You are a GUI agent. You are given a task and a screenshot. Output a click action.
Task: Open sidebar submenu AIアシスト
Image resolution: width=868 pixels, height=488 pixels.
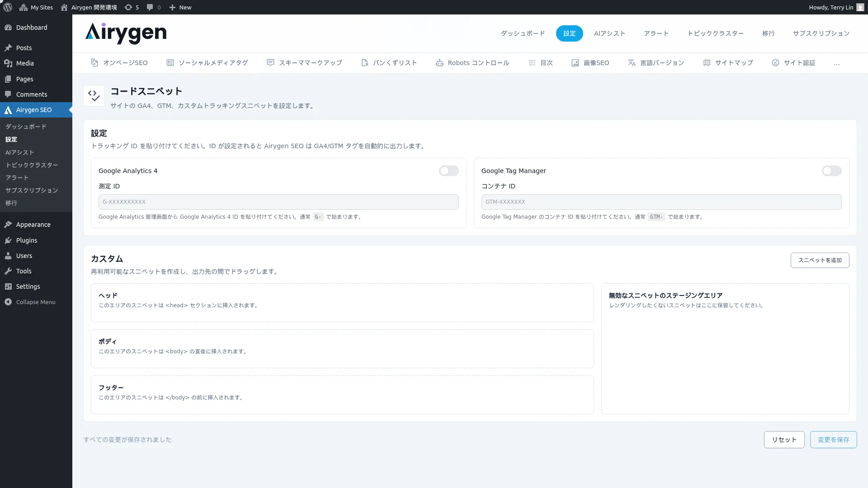20,152
